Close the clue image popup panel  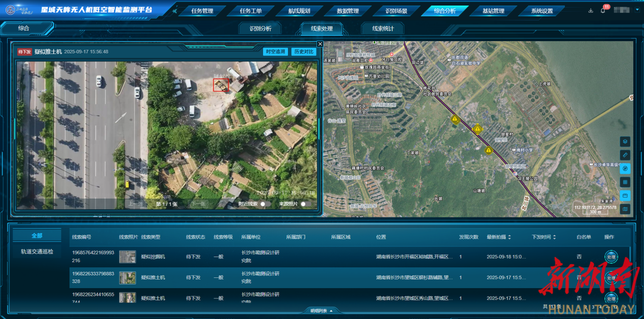pyautogui.click(x=320, y=44)
